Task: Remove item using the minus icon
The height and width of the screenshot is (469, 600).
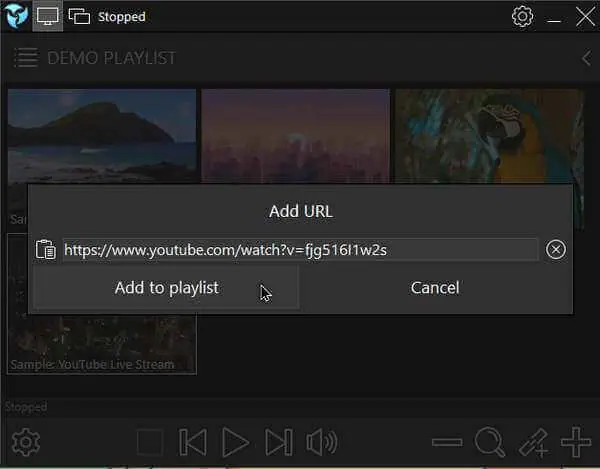Action: point(447,443)
